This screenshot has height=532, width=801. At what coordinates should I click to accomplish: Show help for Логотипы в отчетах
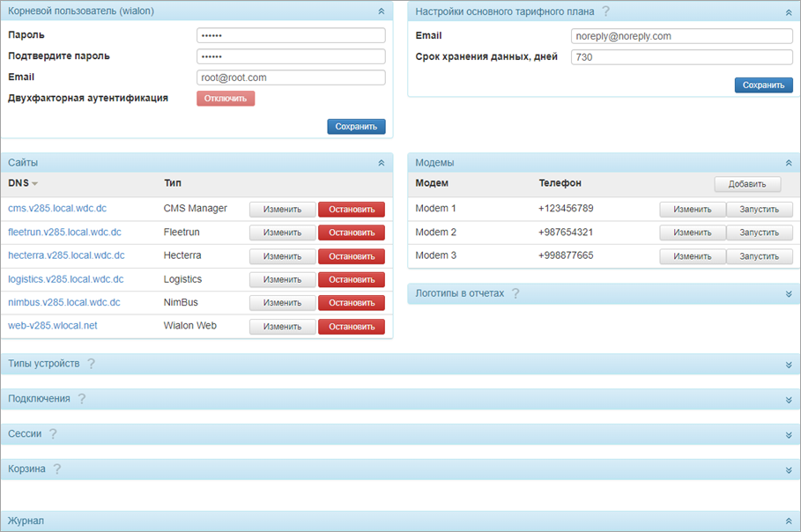[515, 293]
